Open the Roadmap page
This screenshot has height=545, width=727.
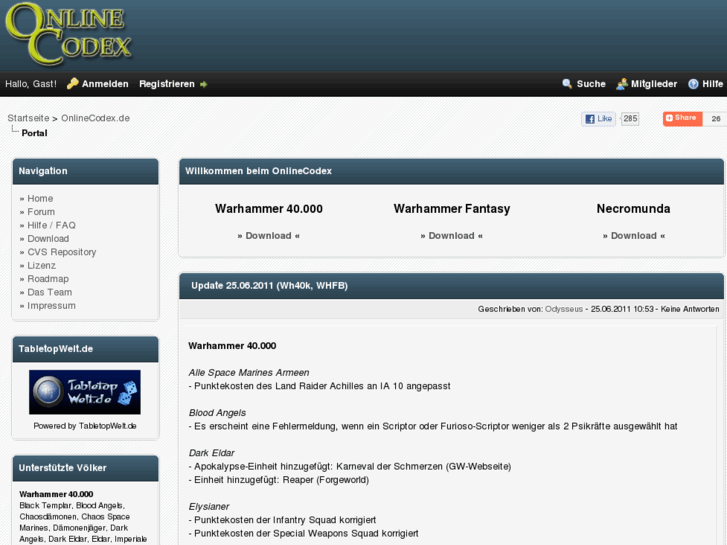48,279
